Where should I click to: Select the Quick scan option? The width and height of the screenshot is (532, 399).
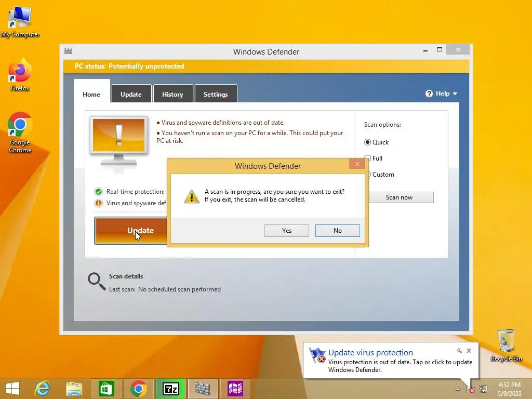click(x=367, y=142)
